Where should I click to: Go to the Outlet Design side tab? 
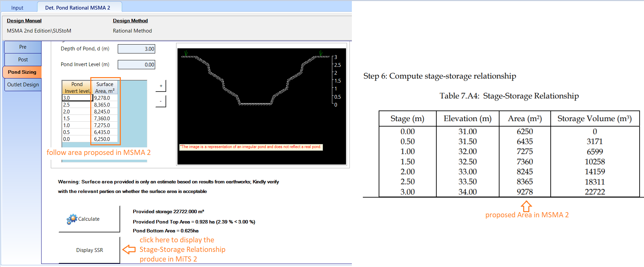pyautogui.click(x=23, y=85)
